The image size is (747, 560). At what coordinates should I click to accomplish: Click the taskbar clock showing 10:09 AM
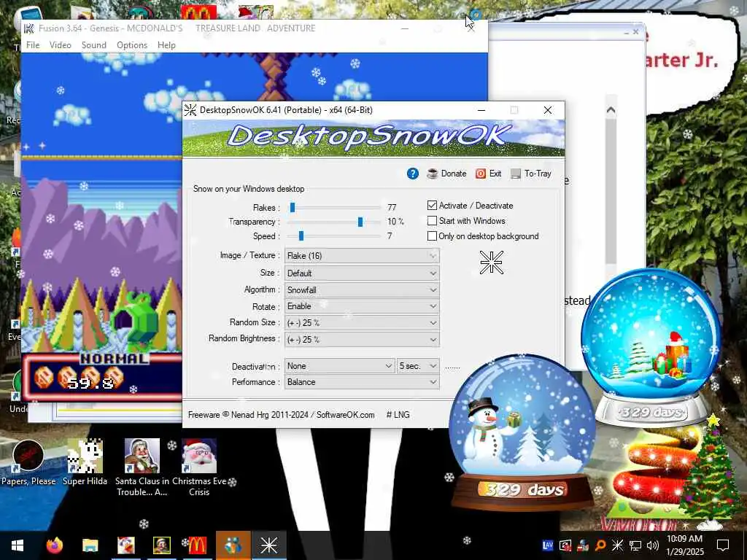tap(684, 545)
